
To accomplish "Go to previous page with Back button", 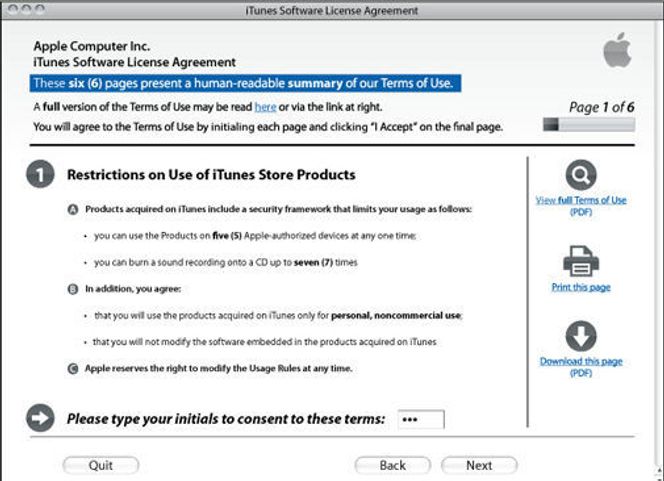I will point(393,465).
